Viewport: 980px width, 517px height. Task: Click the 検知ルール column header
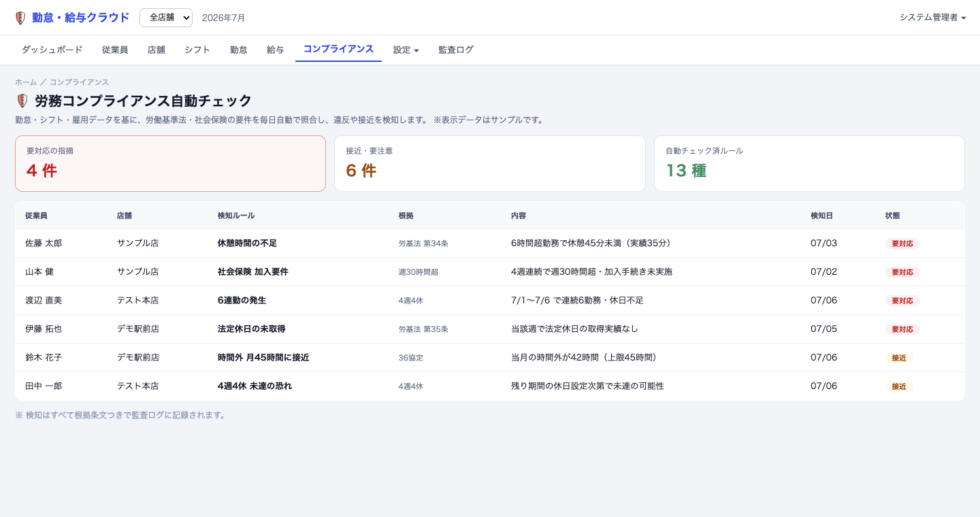[x=236, y=216]
